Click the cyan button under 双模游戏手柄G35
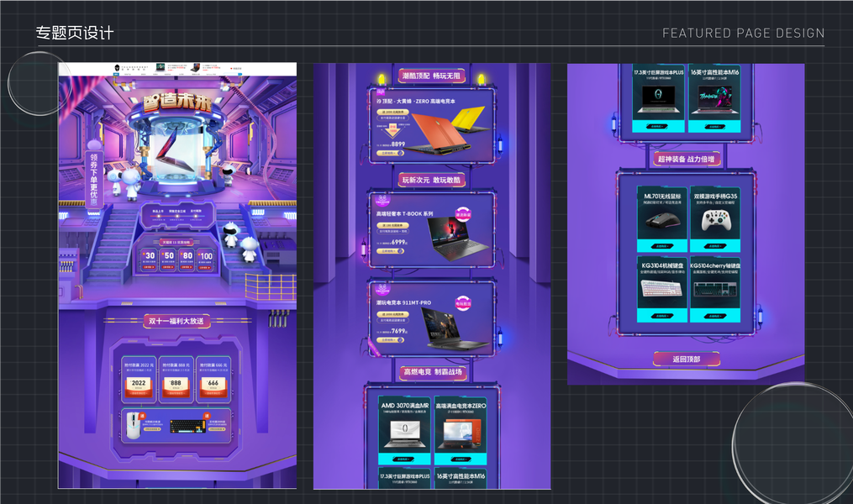The height and width of the screenshot is (504, 853). point(715,246)
